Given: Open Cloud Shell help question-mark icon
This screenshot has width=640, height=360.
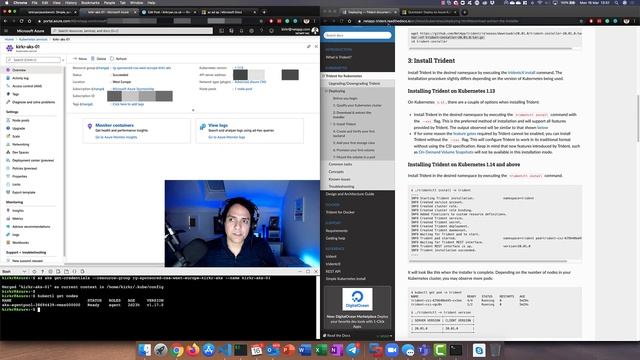Looking at the screenshot, I should (42, 271).
